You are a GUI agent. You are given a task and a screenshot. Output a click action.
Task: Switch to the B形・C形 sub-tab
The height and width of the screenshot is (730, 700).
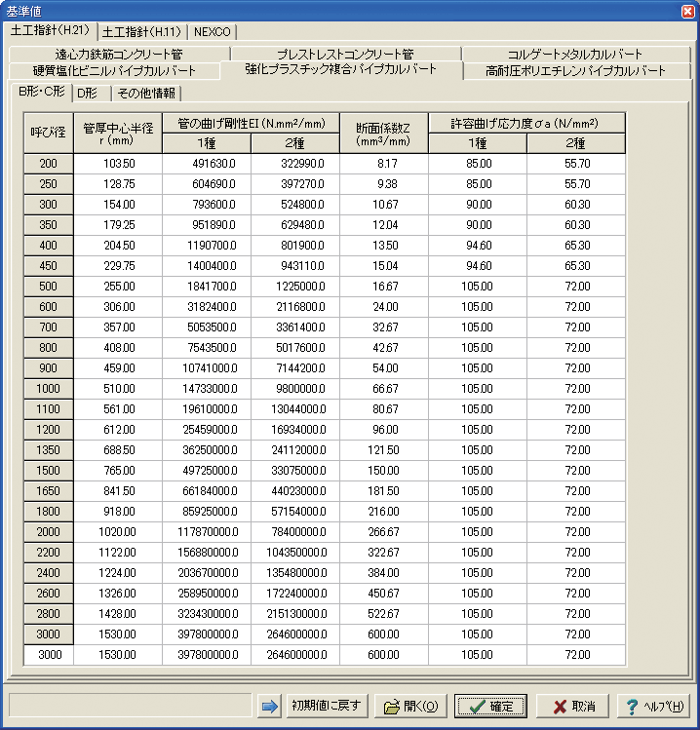tap(42, 92)
